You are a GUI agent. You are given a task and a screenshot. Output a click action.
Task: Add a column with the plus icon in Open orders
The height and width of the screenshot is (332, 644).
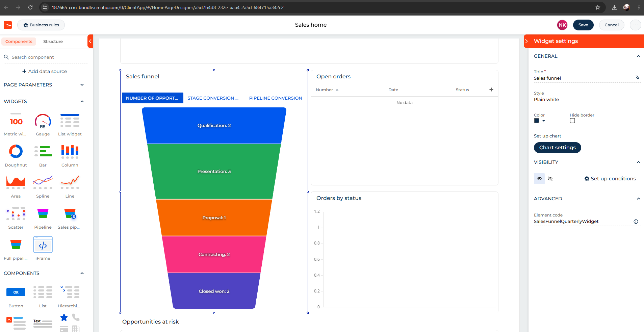click(x=491, y=90)
